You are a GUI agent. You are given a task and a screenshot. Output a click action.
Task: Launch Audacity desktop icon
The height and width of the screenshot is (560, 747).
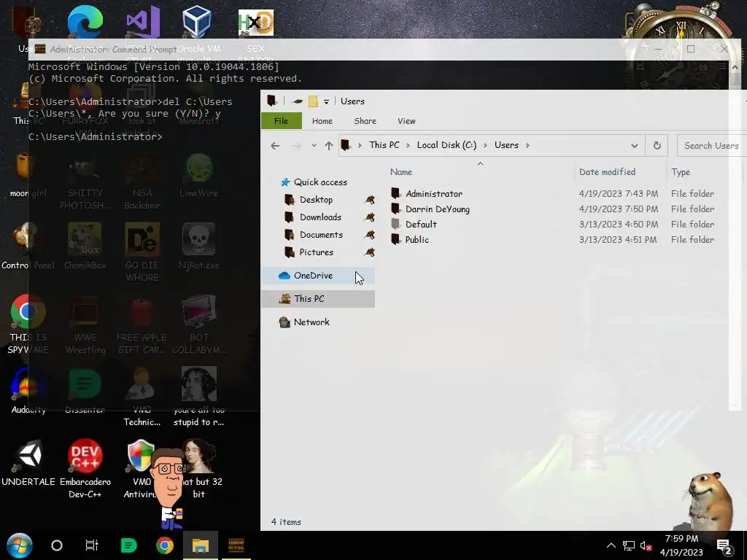(x=28, y=385)
